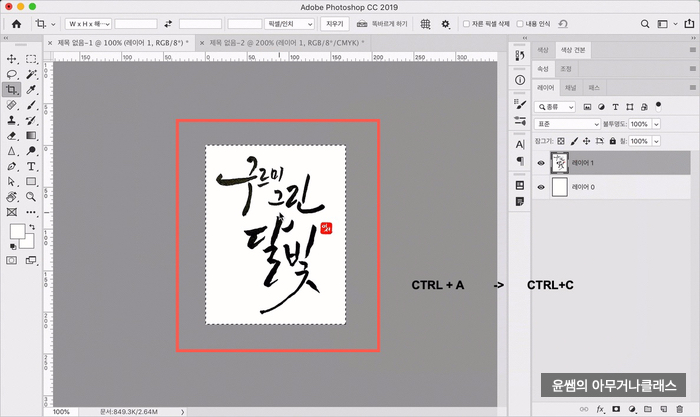Select the Healing Brush tool
Screen dimensions: 700x417
(12, 105)
